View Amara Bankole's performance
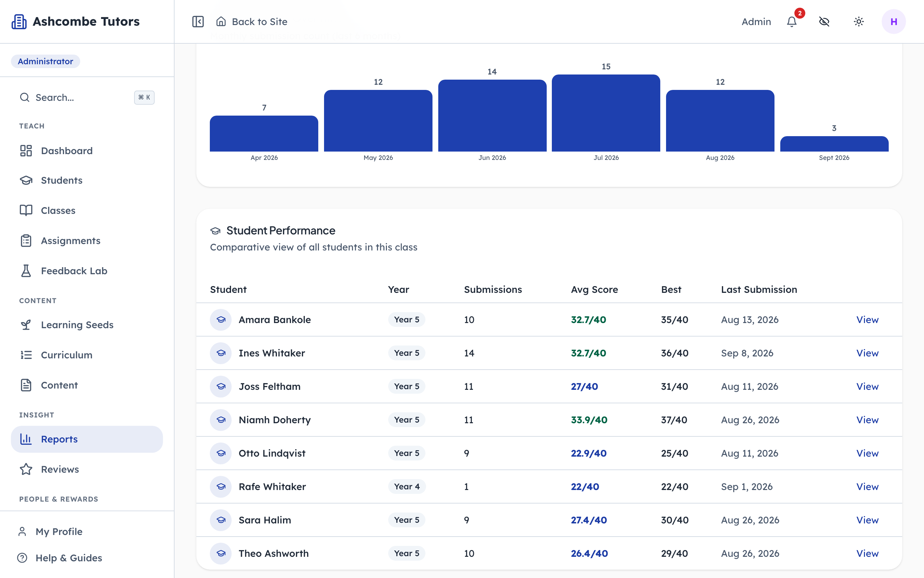This screenshot has width=924, height=578. pos(867,320)
